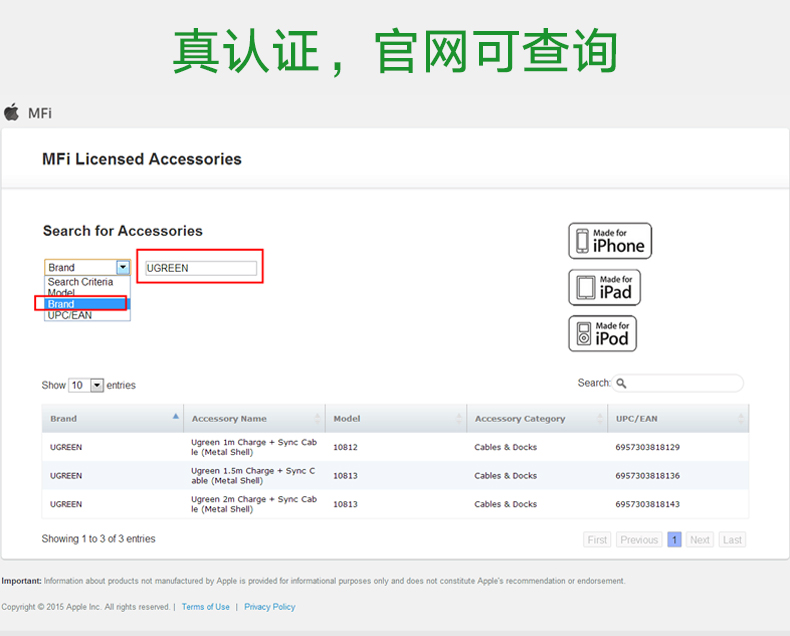Select Model option in criteria list

[62, 293]
